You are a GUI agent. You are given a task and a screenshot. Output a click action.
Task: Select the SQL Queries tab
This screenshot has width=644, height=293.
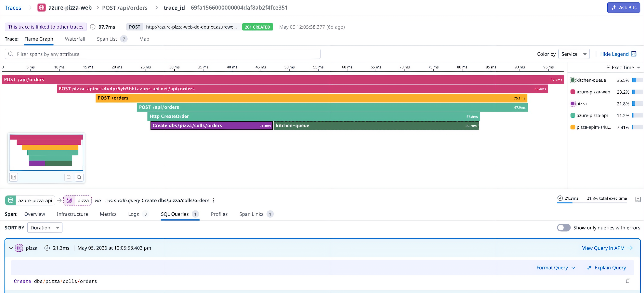180,214
